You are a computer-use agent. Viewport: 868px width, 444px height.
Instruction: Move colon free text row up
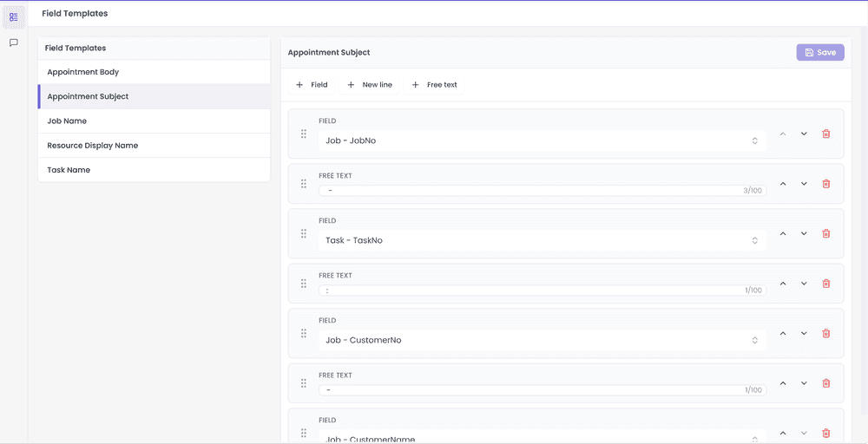coord(783,283)
